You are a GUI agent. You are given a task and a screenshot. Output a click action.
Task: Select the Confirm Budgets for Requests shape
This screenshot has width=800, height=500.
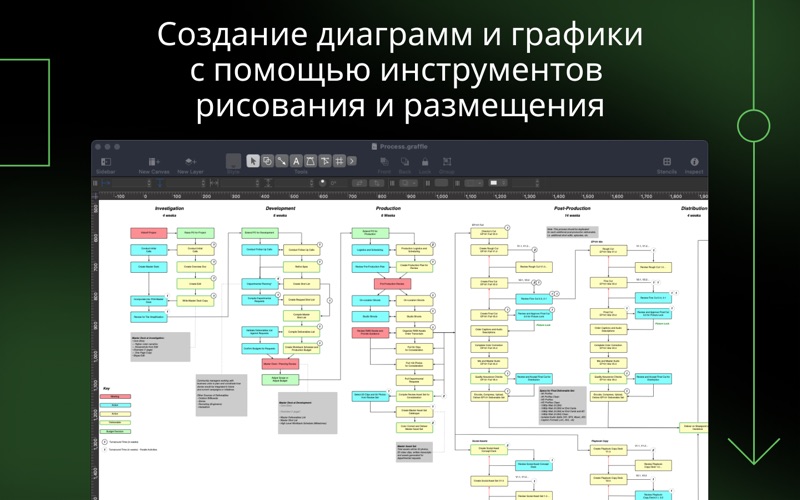coord(260,348)
